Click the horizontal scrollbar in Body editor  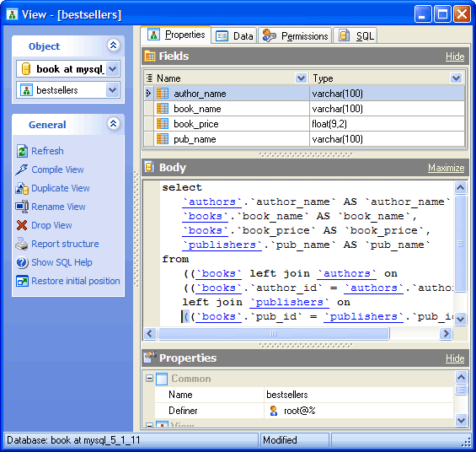tap(297, 334)
